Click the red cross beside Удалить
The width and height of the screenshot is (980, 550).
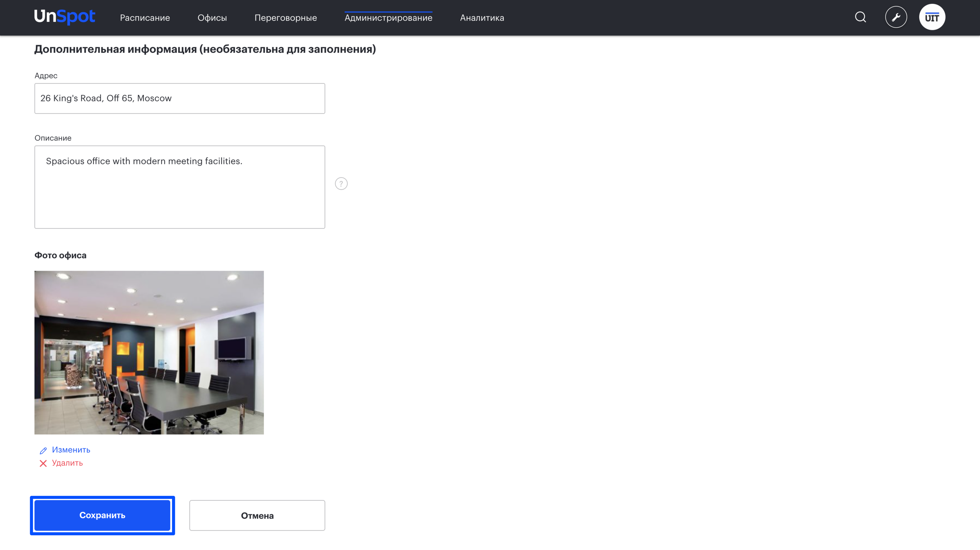point(43,464)
